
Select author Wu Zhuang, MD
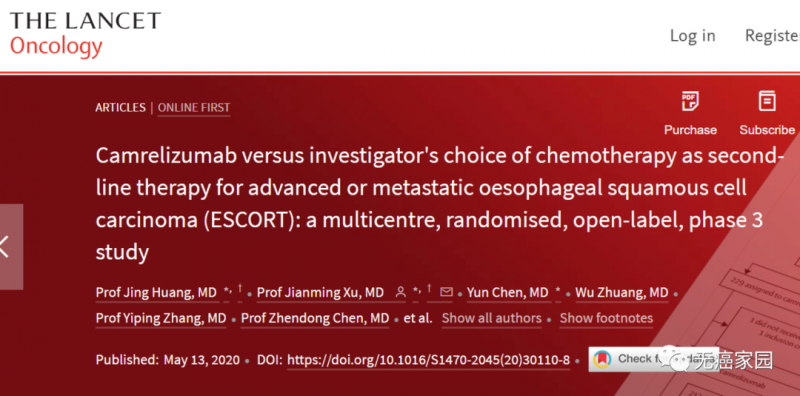pyautogui.click(x=622, y=293)
